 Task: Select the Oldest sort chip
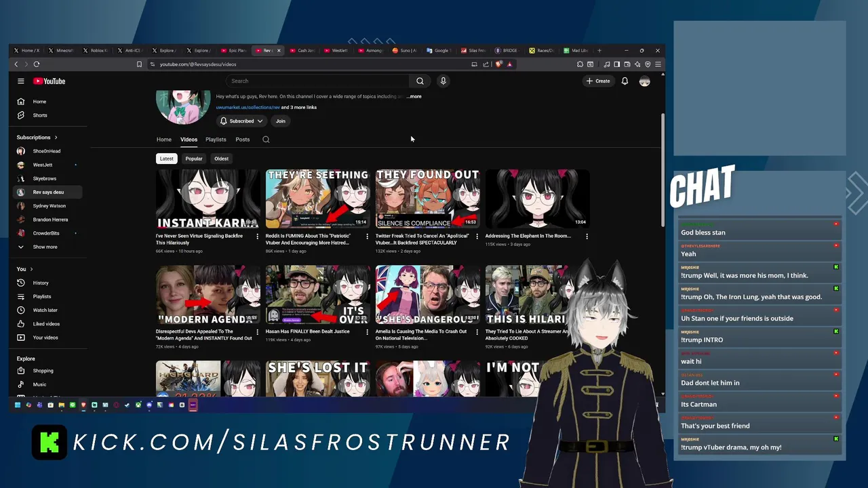pos(221,159)
